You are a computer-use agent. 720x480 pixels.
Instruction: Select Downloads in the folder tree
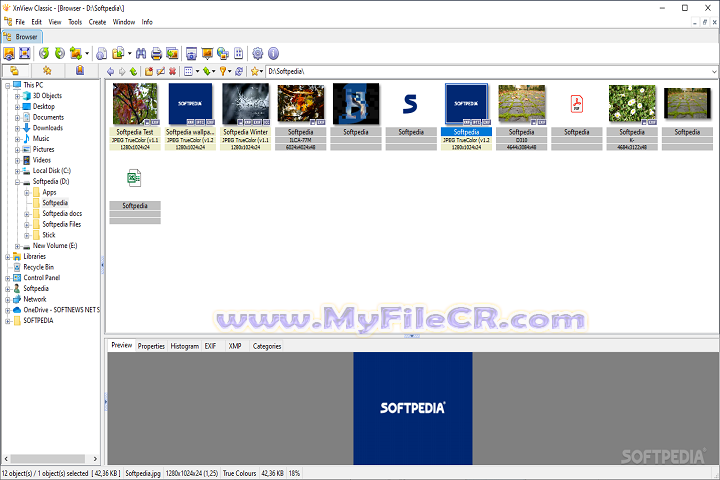pyautogui.click(x=48, y=128)
